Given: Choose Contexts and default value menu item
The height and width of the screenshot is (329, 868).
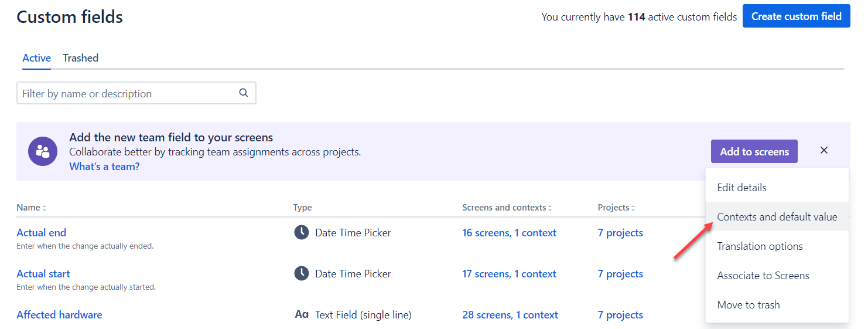Looking at the screenshot, I should [x=777, y=216].
